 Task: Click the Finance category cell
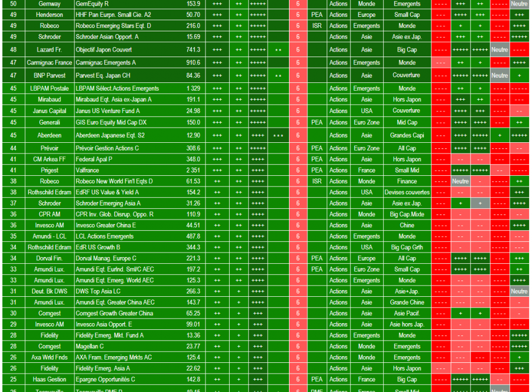click(x=407, y=181)
